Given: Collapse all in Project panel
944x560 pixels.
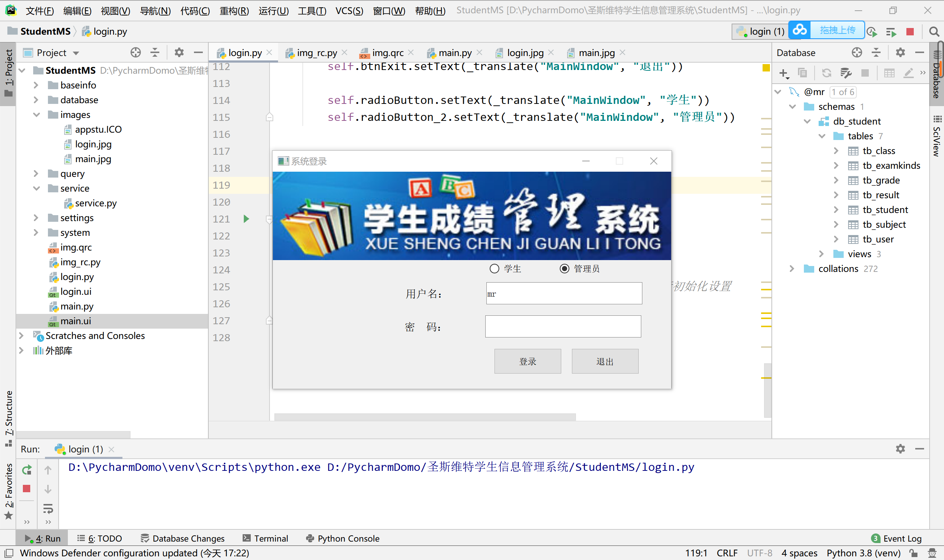Looking at the screenshot, I should coord(155,52).
